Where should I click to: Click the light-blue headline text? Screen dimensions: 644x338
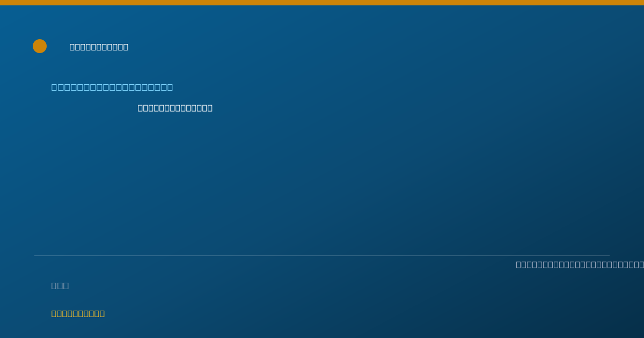pyautogui.click(x=112, y=87)
